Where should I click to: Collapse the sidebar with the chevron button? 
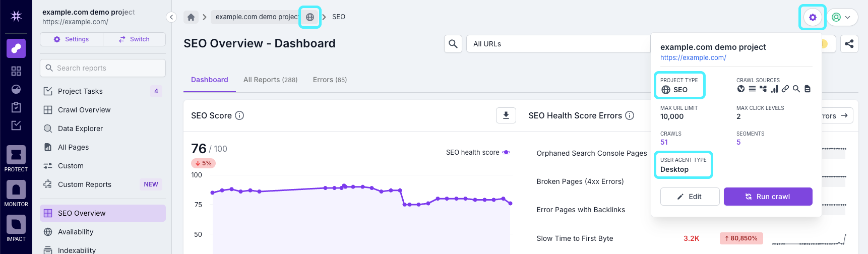pos(171,17)
